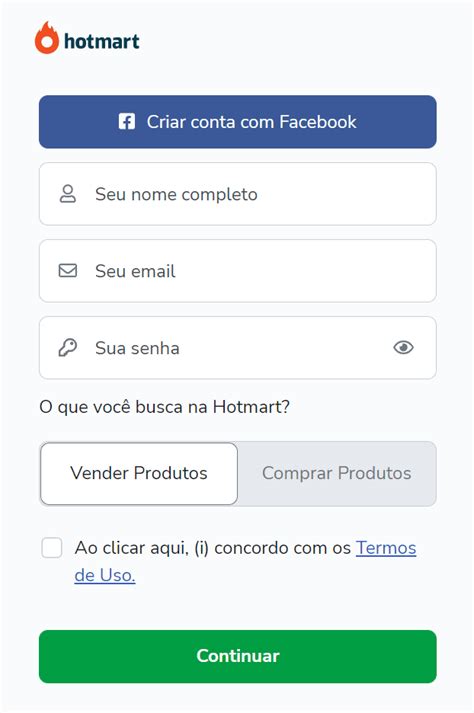The height and width of the screenshot is (713, 474).
Task: Click the Hotmart flame logo icon
Action: tap(47, 38)
